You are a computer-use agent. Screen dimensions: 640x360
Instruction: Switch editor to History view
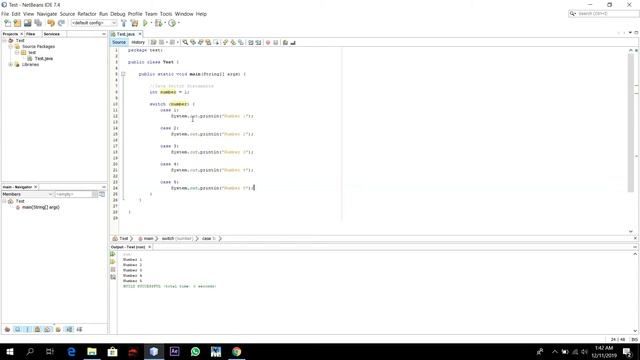click(138, 42)
